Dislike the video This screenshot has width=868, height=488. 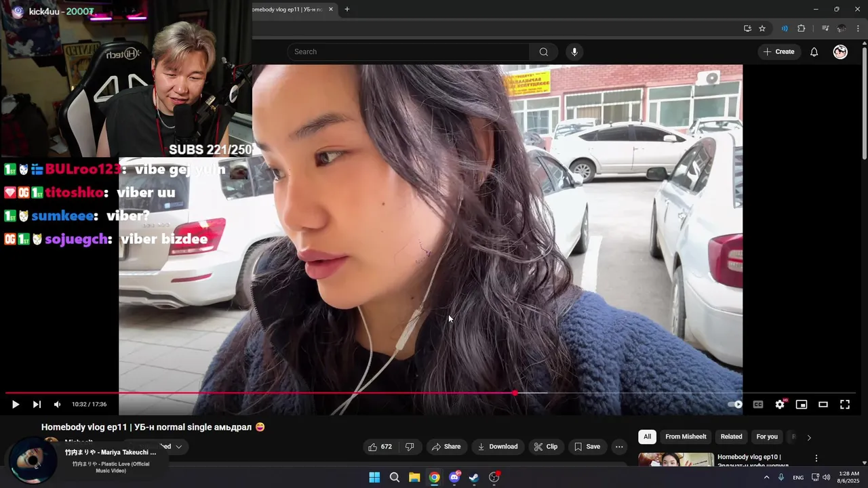click(410, 447)
